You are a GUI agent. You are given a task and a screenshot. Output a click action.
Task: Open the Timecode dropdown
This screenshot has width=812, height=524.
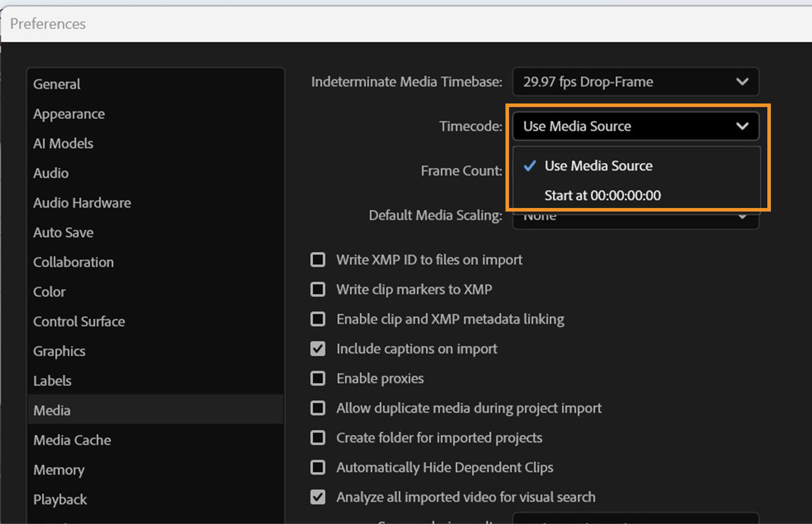pos(635,126)
